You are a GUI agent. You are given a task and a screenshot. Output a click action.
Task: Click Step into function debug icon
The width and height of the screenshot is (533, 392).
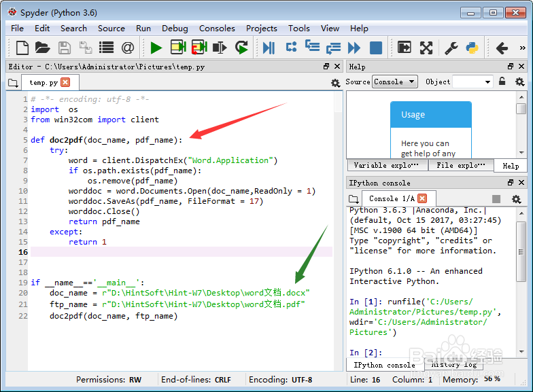pos(312,46)
